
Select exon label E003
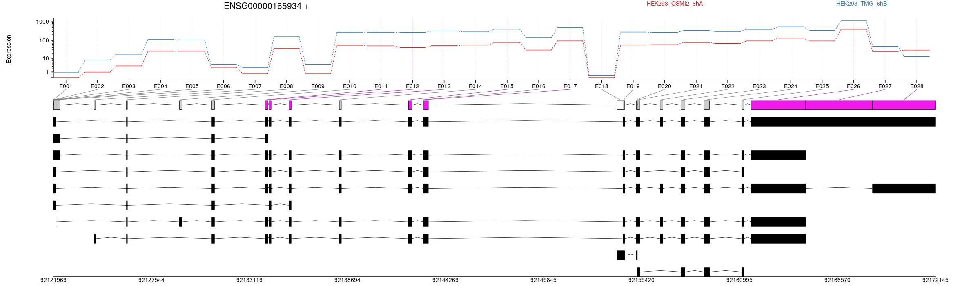[129, 86]
